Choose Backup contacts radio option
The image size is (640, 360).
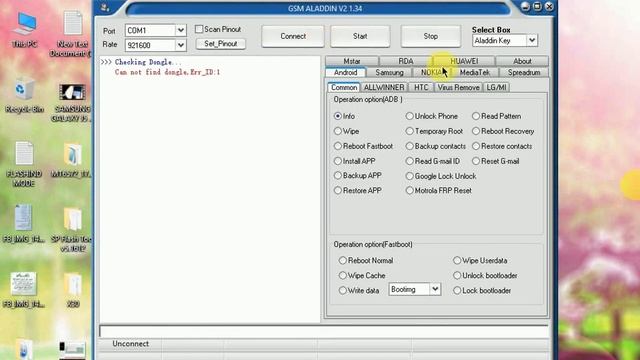coord(409,146)
